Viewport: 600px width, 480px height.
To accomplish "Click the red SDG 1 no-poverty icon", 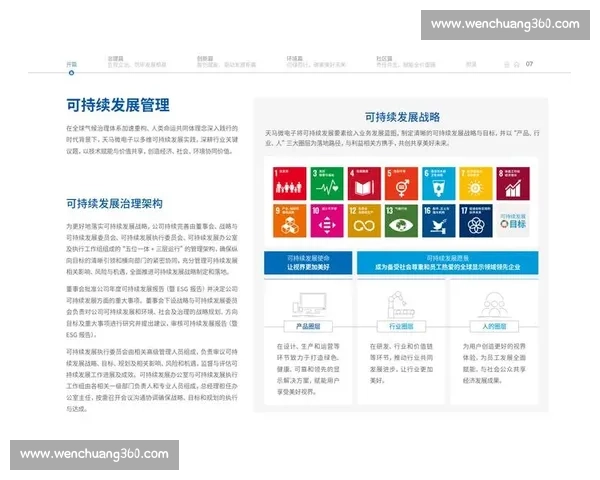I will point(289,183).
